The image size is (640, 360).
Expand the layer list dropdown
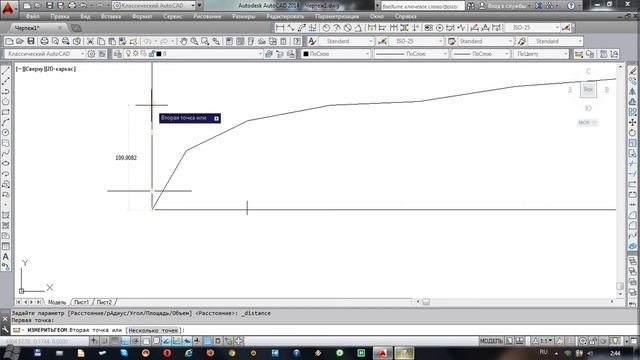coord(260,54)
